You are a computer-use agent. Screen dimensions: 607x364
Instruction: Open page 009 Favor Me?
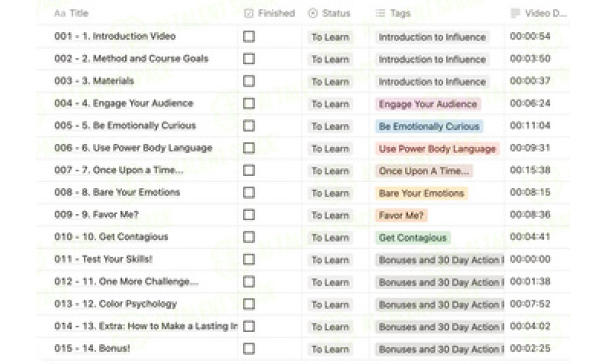[97, 215]
